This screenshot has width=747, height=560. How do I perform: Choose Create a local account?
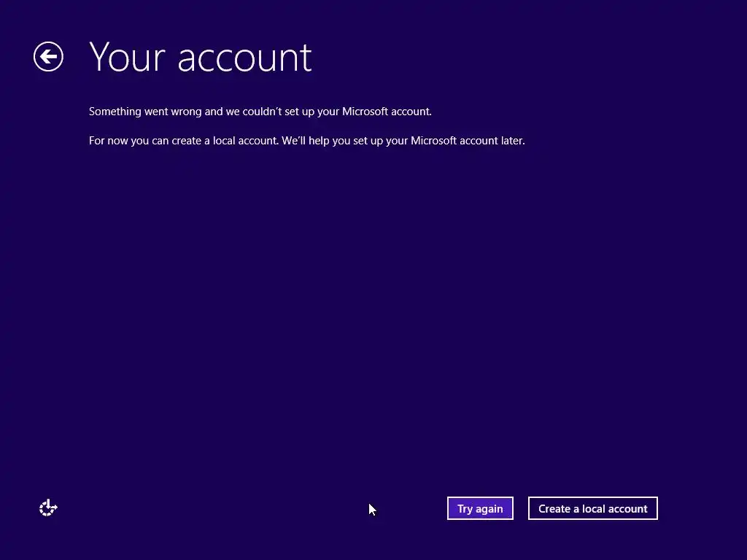click(x=592, y=508)
